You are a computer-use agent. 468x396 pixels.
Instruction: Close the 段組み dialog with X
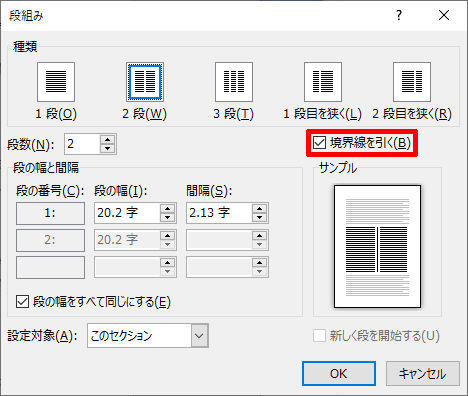(x=444, y=15)
